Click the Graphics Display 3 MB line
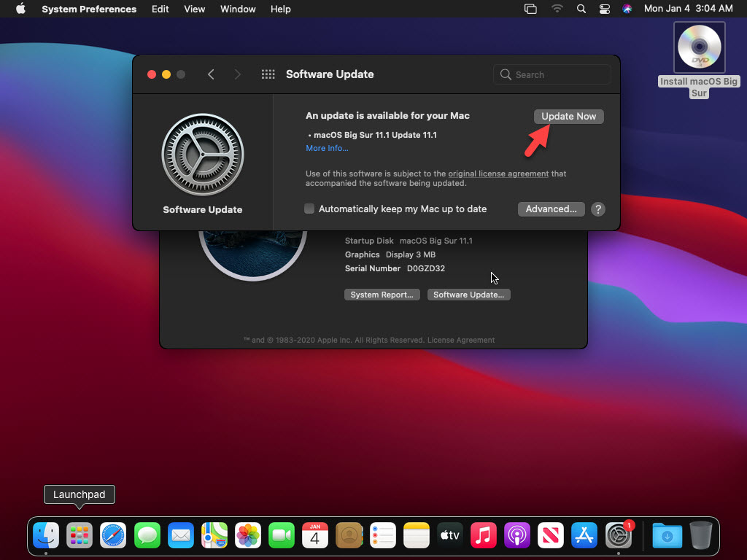The height and width of the screenshot is (560, 747). pyautogui.click(x=390, y=254)
